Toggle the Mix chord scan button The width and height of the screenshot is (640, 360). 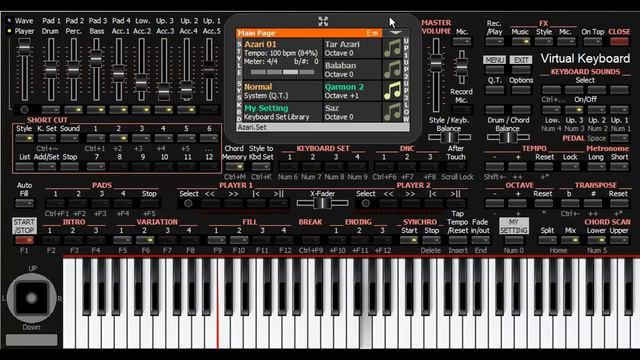(570, 240)
